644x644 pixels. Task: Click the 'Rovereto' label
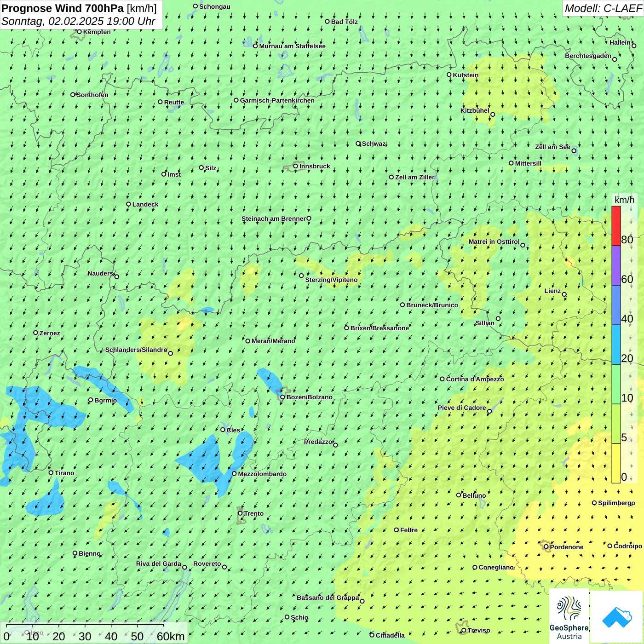click(207, 563)
